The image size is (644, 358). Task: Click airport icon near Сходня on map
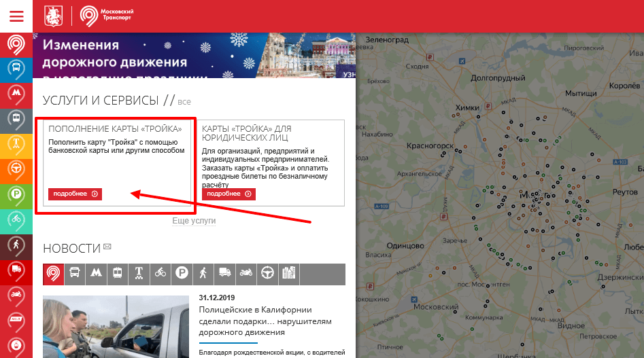[x=462, y=61]
